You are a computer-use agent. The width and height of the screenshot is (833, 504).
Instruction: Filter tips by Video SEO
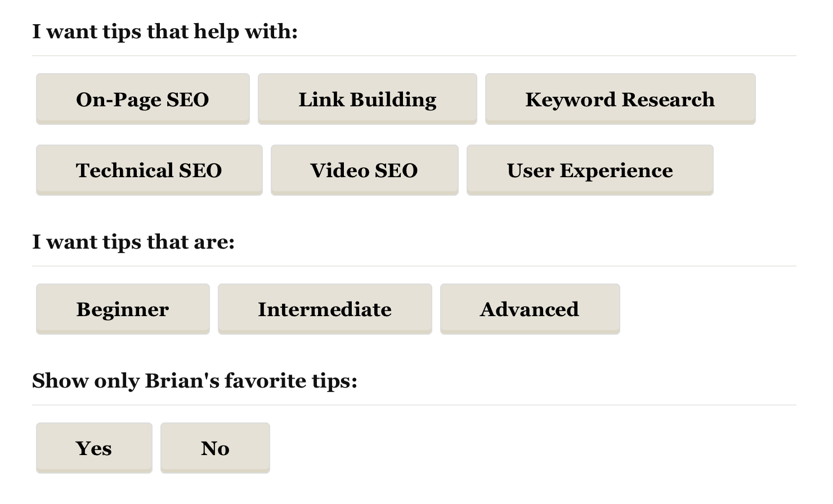[x=364, y=170]
